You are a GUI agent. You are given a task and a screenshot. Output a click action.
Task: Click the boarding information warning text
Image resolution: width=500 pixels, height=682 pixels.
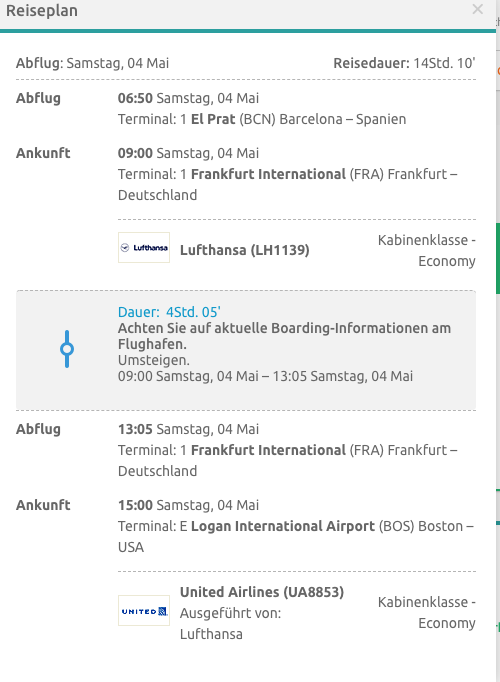[284, 336]
